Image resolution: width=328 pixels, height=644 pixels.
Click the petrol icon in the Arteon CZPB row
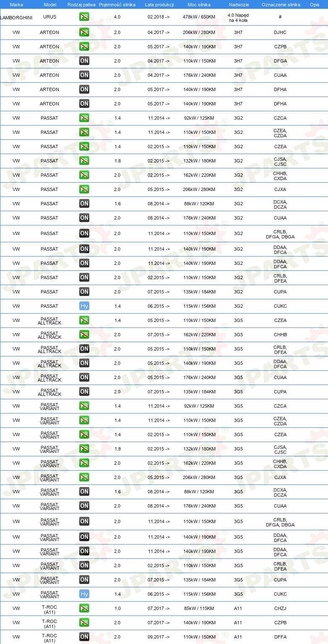[x=84, y=47]
